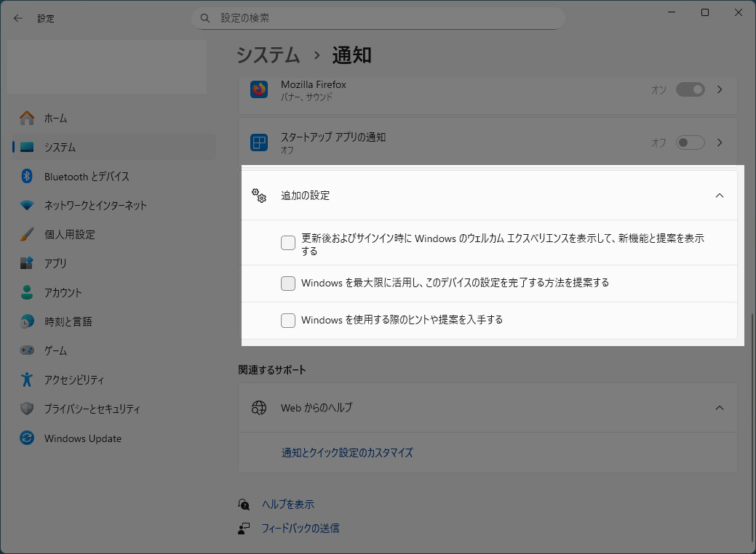Click the Bluetooth とデバイス icon in sidebar
The height and width of the screenshot is (554, 756).
27,177
